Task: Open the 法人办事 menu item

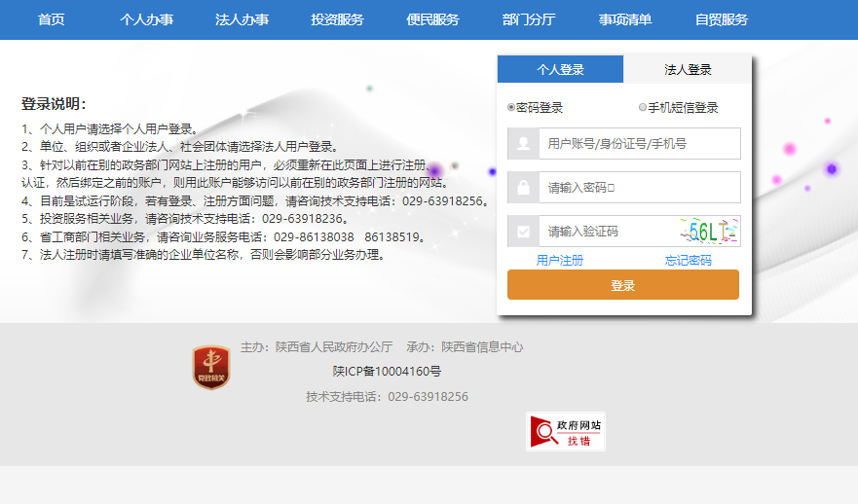Action: 242,19
